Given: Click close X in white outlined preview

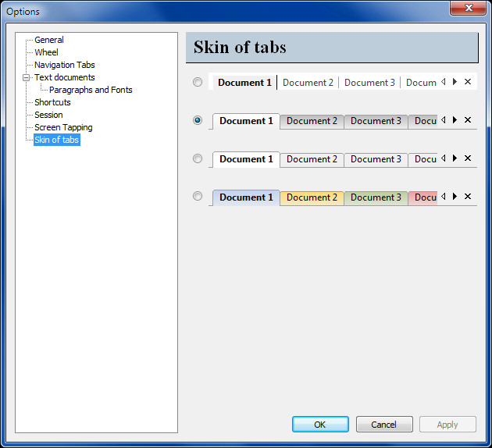Looking at the screenshot, I should (x=468, y=158).
